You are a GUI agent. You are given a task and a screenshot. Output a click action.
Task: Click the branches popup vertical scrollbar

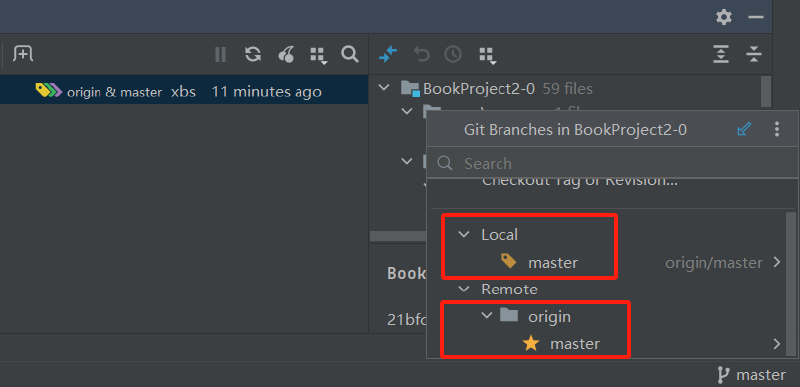coord(790,283)
